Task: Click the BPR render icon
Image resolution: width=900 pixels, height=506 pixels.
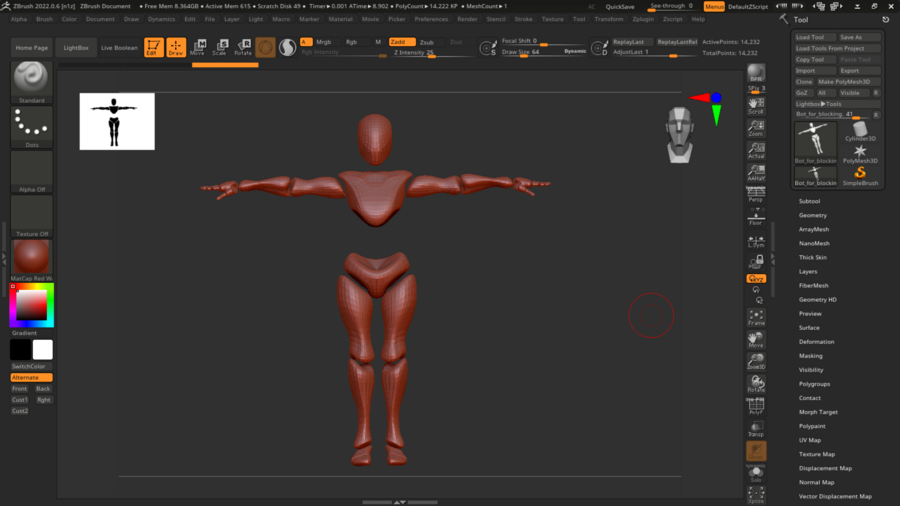Action: click(756, 73)
